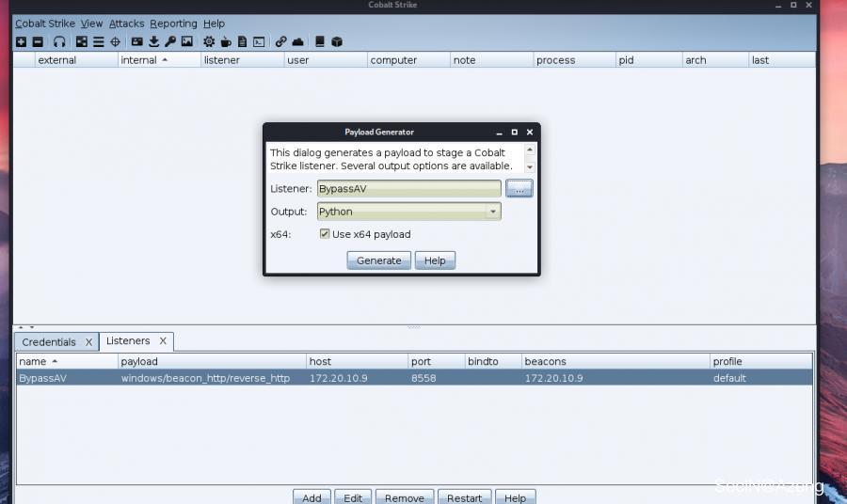
Task: Click the gear payload generator icon
Action: click(x=209, y=41)
